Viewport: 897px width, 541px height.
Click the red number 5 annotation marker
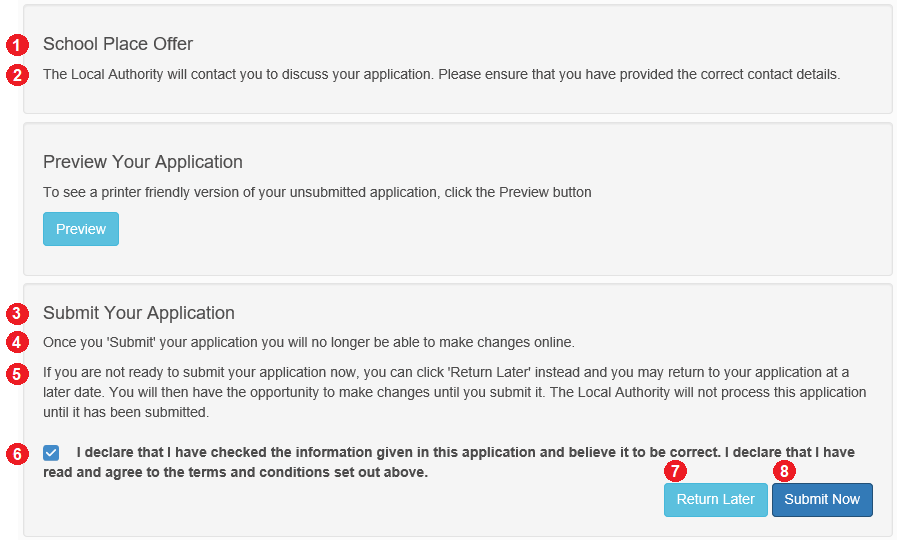pos(17,374)
